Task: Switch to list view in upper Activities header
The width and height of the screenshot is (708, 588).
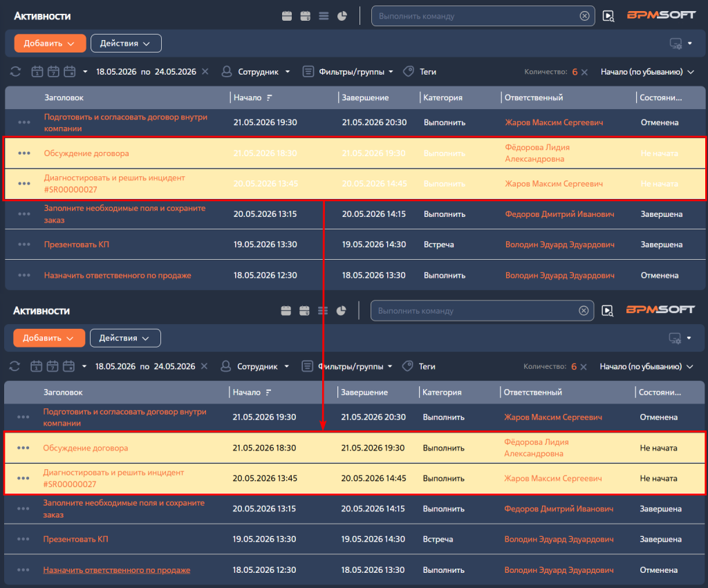Action: [324, 17]
